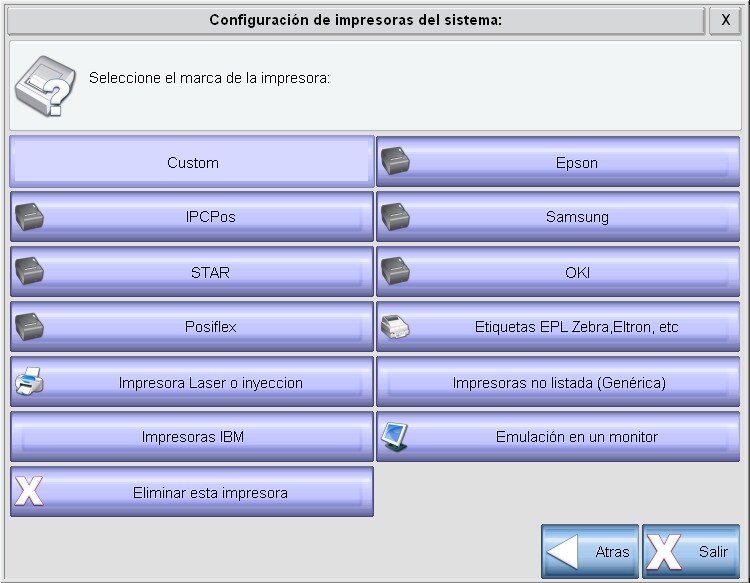Click the printer icon beside STAR

[29, 272]
